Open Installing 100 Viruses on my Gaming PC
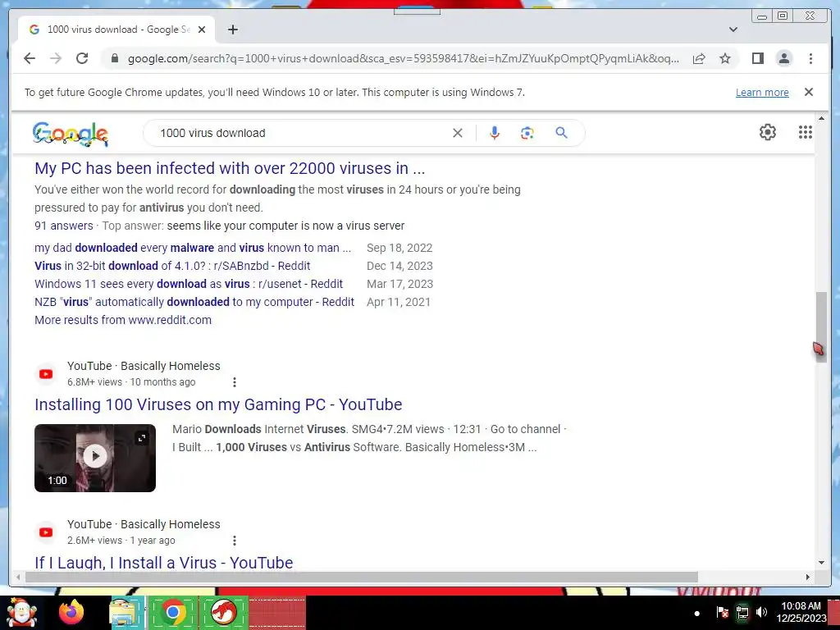 point(218,404)
